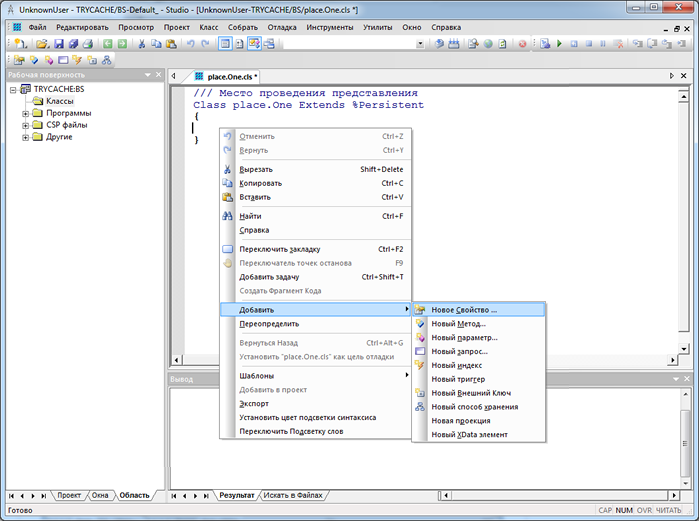Click the Paste clipboard toolbar icon
The width and height of the screenshot is (699, 521).
coord(171,44)
